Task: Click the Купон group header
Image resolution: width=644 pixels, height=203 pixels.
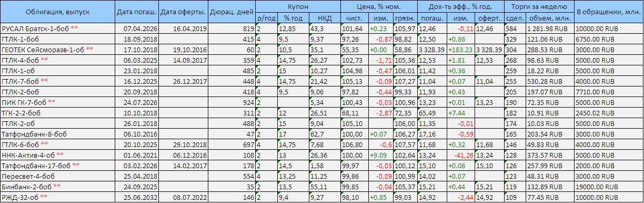Action: (298, 7)
